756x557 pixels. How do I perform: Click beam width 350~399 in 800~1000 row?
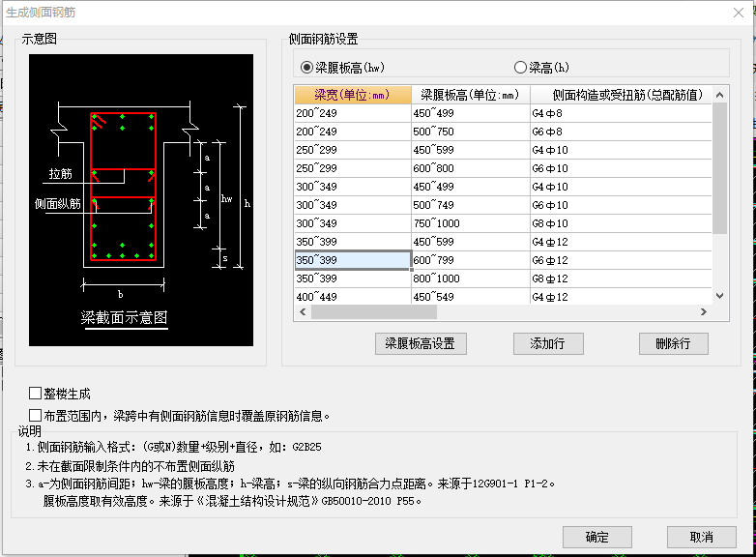coord(353,278)
